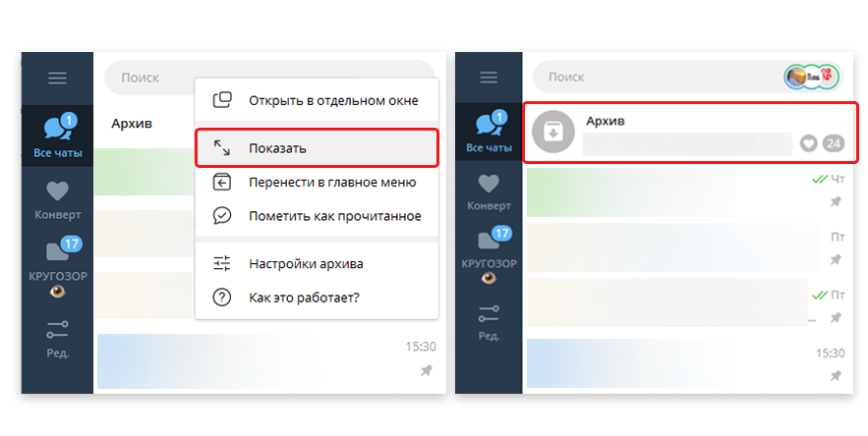Select Все чаты folder in left window
This screenshot has width=868, height=436.
coord(58,136)
